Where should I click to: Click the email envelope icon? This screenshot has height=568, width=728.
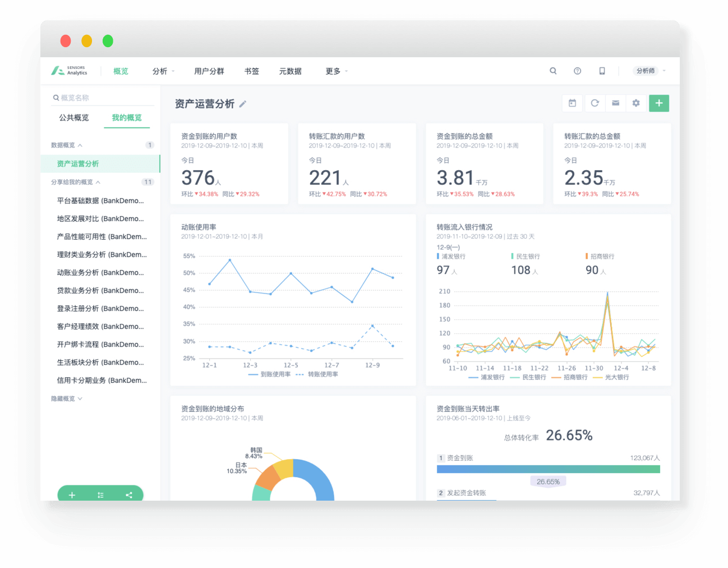point(615,103)
